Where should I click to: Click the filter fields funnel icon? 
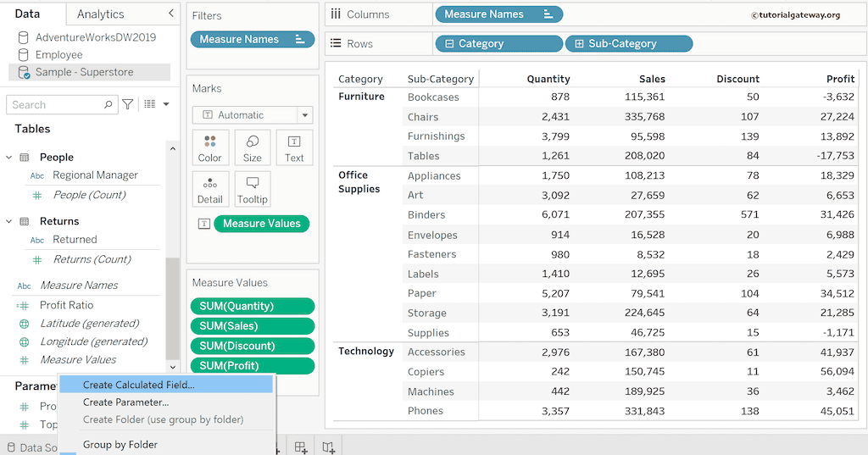(x=128, y=104)
